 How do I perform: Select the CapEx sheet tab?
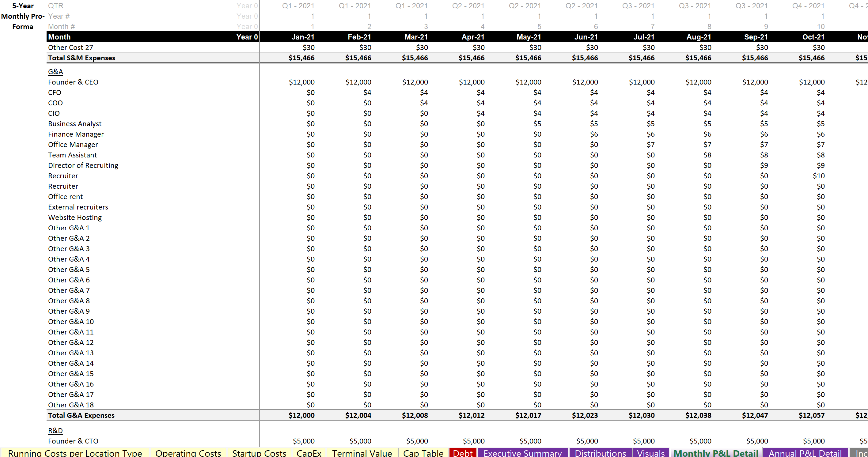tap(309, 453)
